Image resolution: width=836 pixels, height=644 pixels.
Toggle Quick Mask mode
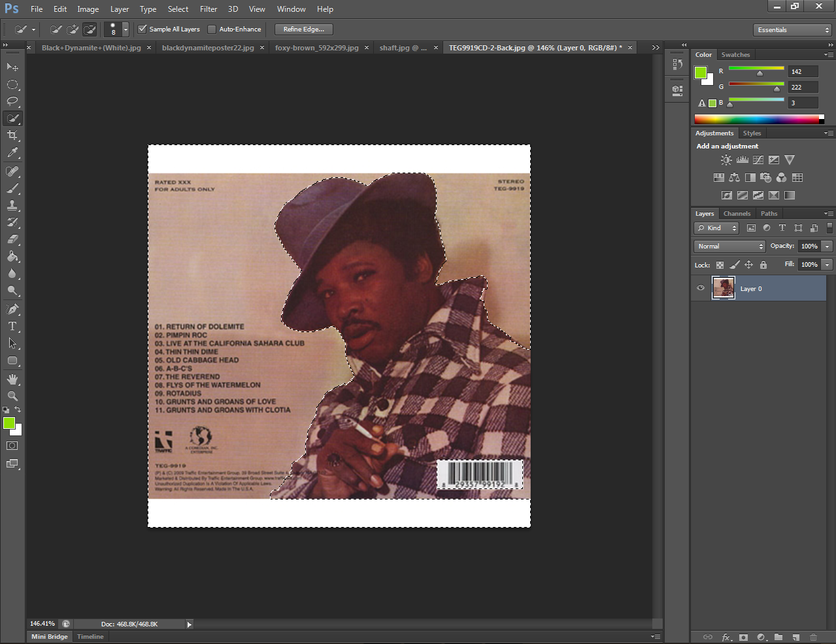click(x=12, y=446)
